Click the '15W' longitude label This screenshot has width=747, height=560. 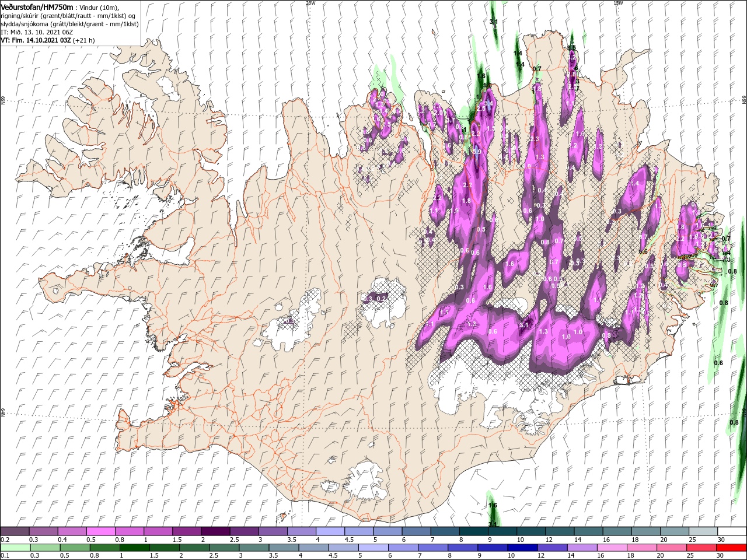click(x=617, y=3)
